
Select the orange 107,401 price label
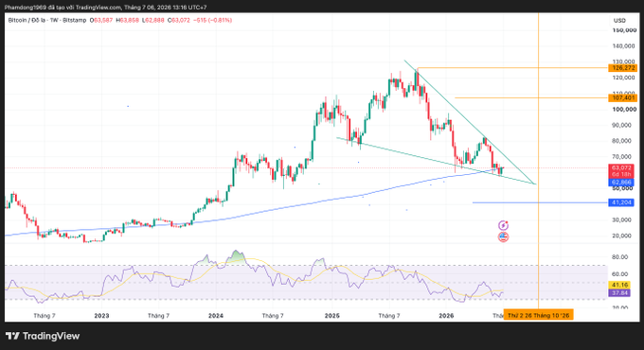pos(622,97)
